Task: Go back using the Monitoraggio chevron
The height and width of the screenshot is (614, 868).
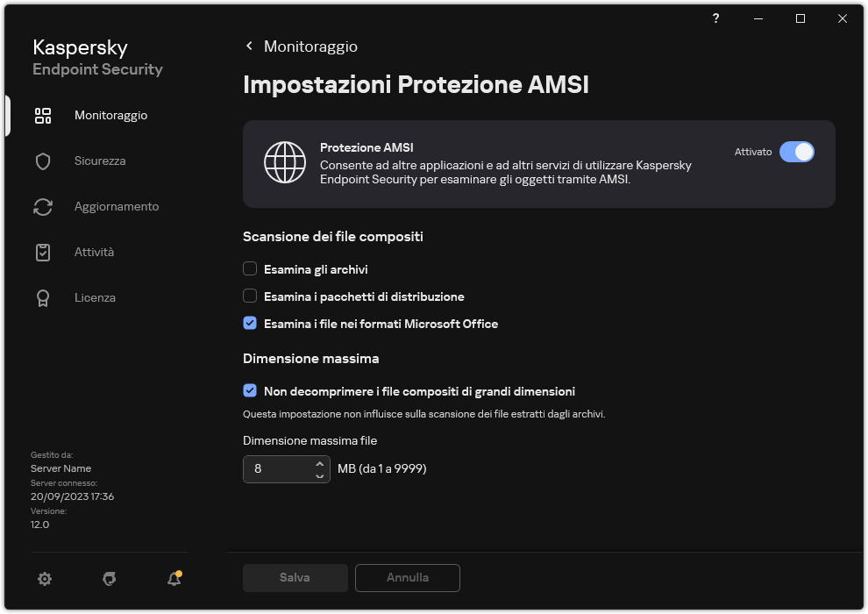Action: pyautogui.click(x=249, y=46)
